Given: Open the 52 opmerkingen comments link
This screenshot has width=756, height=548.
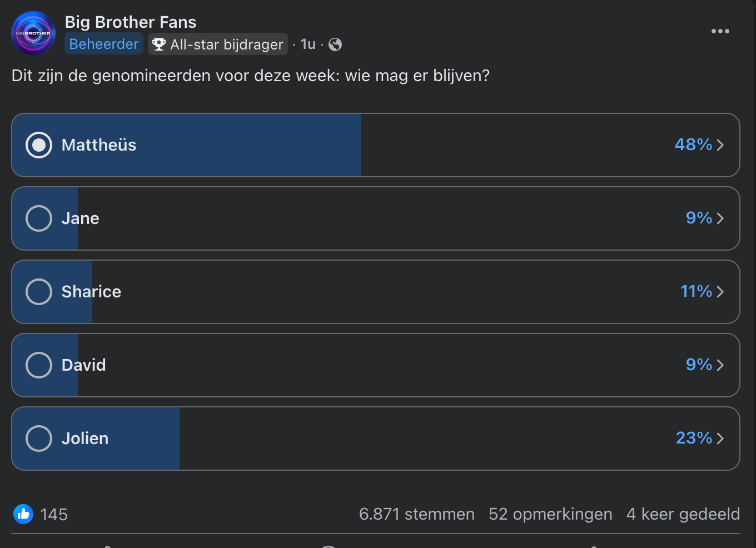Looking at the screenshot, I should tap(550, 514).
